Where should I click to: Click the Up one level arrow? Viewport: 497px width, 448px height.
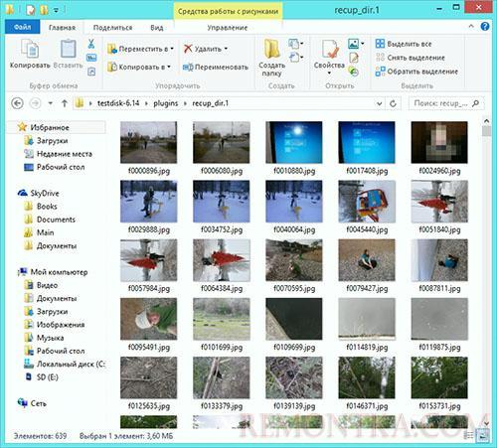[x=65, y=103]
